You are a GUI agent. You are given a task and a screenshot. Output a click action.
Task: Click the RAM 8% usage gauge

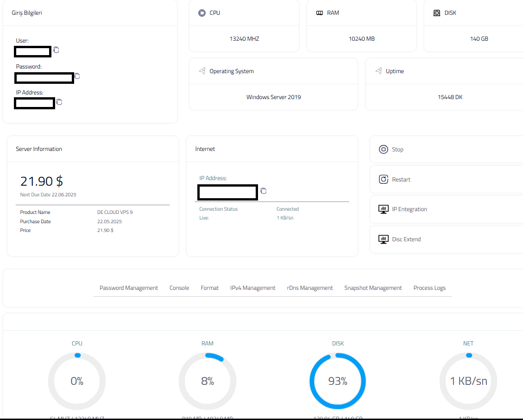coord(208,381)
